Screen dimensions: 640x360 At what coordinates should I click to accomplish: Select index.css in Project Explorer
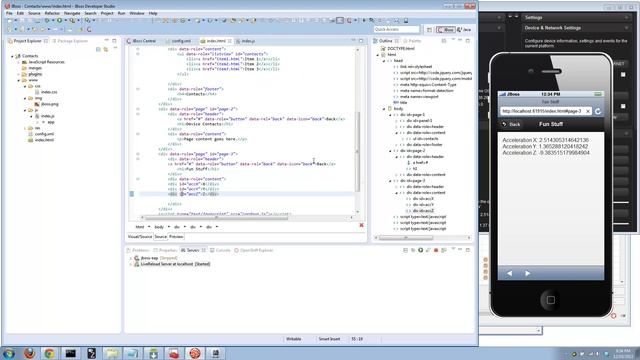pos(49,92)
